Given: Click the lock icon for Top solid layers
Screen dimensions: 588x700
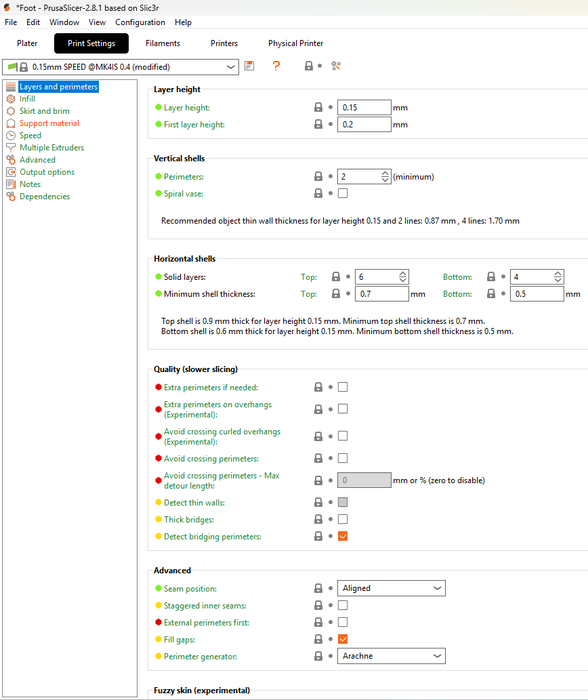Looking at the screenshot, I should pyautogui.click(x=336, y=276).
